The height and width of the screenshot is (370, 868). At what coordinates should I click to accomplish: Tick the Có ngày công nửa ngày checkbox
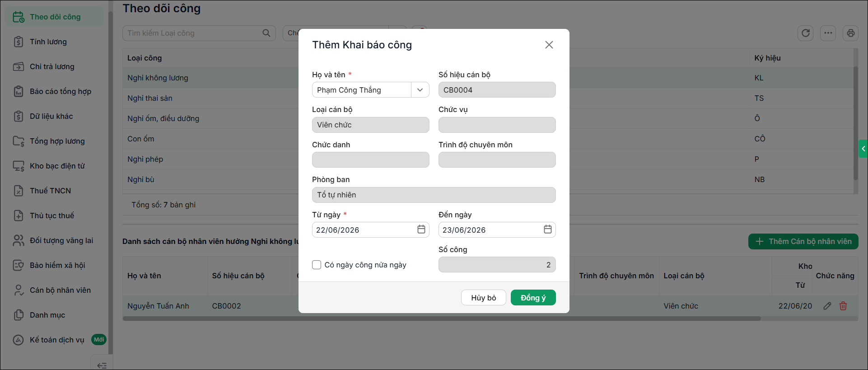(317, 265)
